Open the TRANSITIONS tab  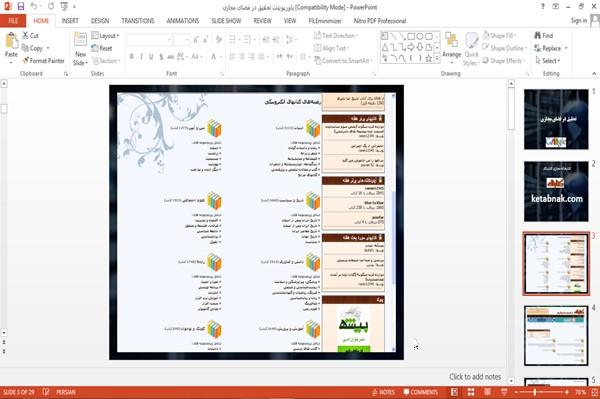(x=138, y=21)
